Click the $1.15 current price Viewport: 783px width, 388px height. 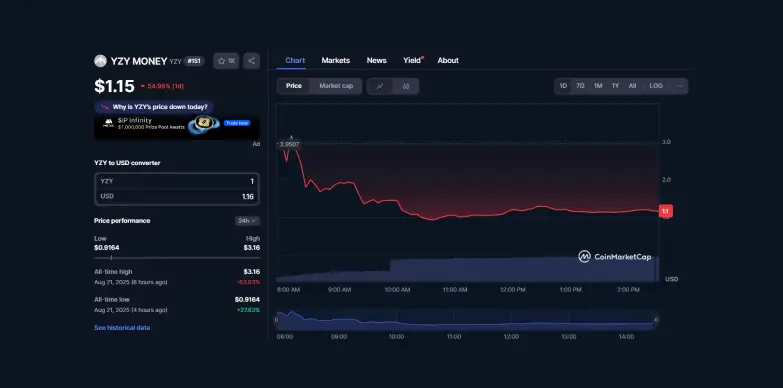click(114, 86)
